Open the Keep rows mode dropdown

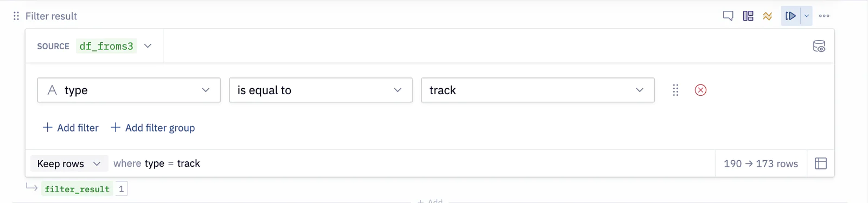[69, 163]
